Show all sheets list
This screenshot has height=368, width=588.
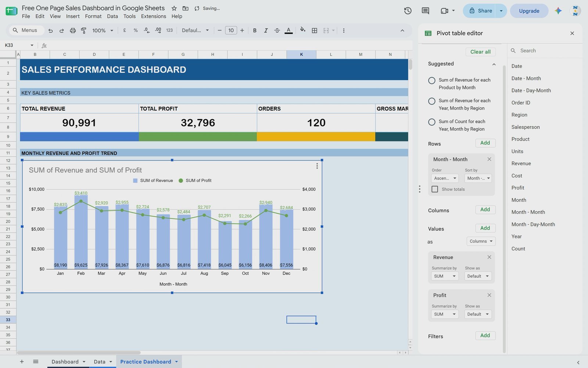coord(36,361)
